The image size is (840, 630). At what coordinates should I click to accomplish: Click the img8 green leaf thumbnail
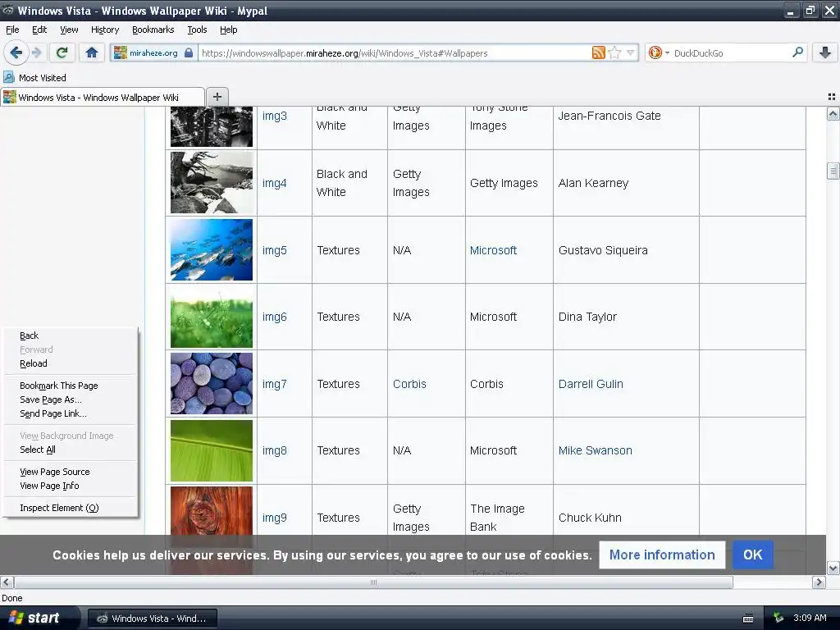212,450
